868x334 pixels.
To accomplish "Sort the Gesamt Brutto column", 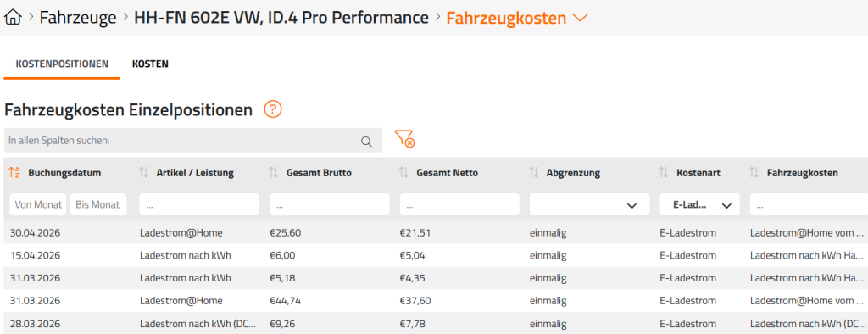I will point(274,173).
